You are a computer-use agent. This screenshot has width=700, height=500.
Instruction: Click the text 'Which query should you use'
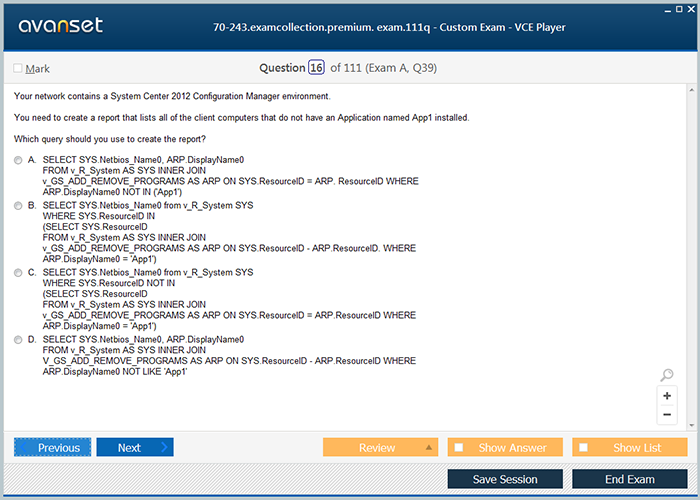pyautogui.click(x=69, y=139)
